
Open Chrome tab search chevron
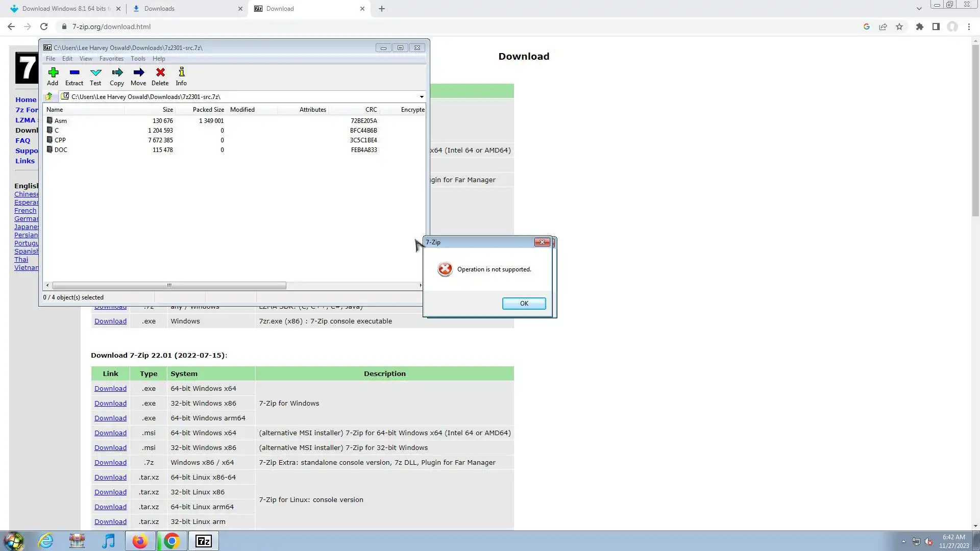pos(919,9)
